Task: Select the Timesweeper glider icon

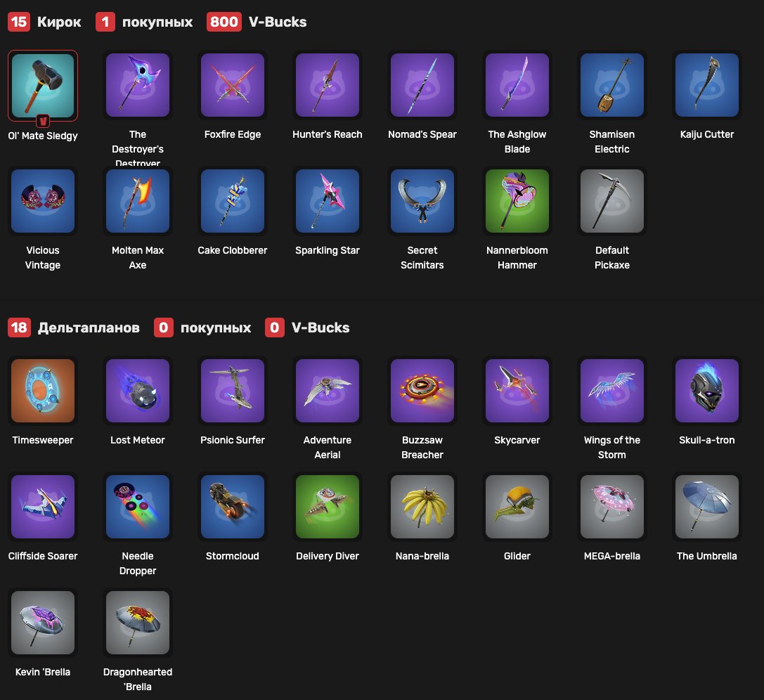Action: pos(43,391)
